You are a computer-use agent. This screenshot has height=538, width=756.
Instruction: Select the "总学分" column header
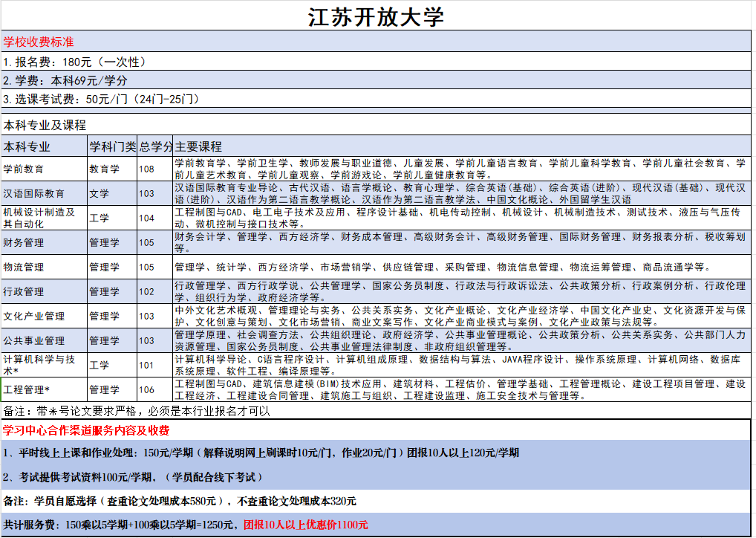point(154,146)
